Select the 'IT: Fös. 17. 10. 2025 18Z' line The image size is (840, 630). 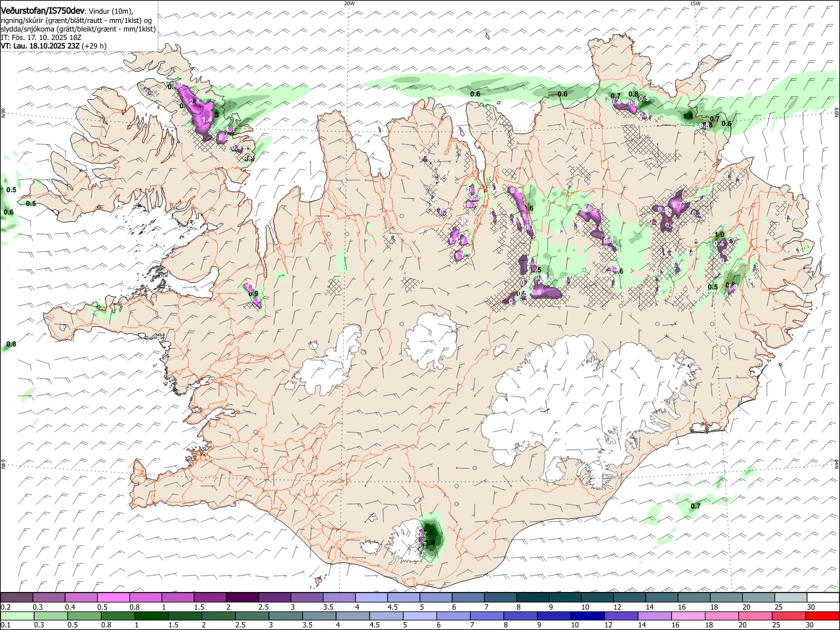coord(41,37)
